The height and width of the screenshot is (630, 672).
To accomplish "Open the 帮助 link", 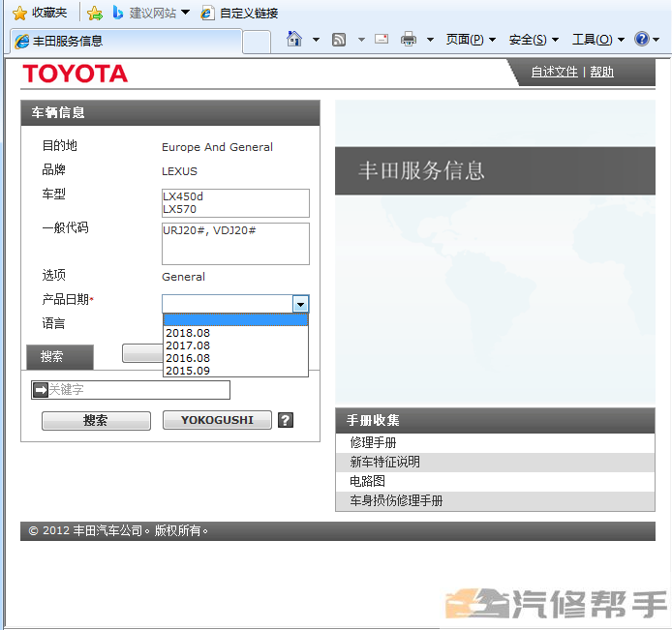I will (x=601, y=72).
